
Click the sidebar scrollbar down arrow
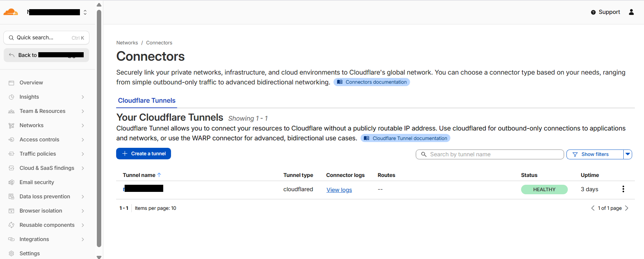99,257
